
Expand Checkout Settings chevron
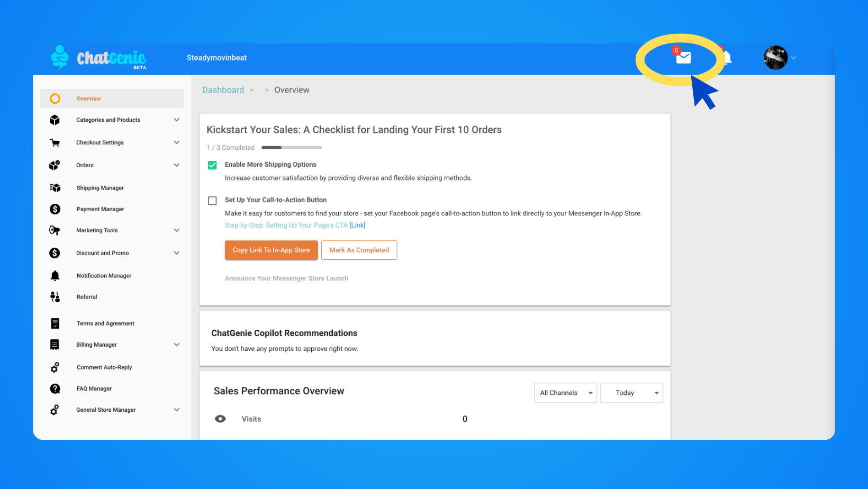177,142
